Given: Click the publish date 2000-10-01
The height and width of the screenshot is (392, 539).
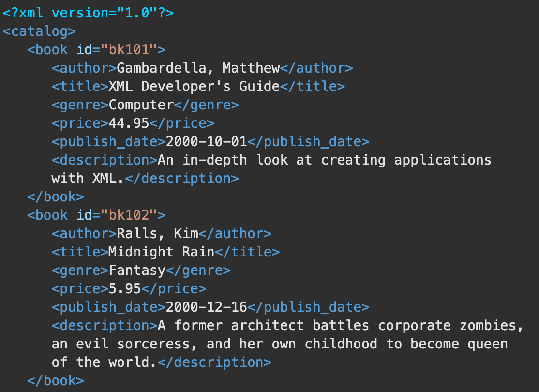Looking at the screenshot, I should click(206, 142).
